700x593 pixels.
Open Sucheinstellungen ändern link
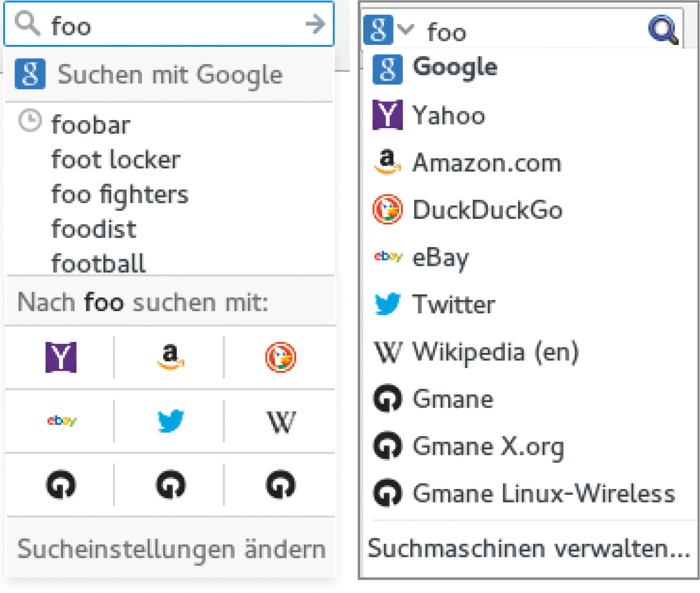(171, 549)
